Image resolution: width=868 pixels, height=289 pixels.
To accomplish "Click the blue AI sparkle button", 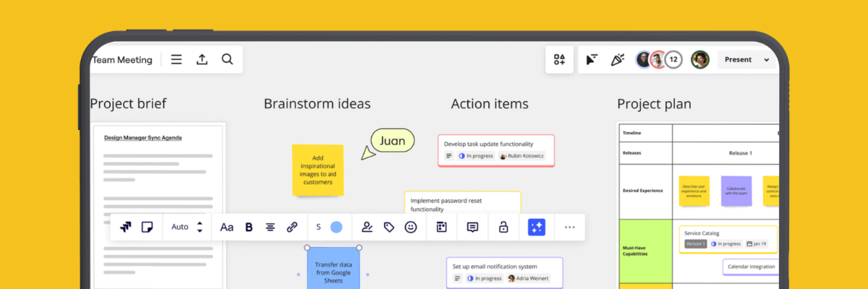I will coord(537,227).
